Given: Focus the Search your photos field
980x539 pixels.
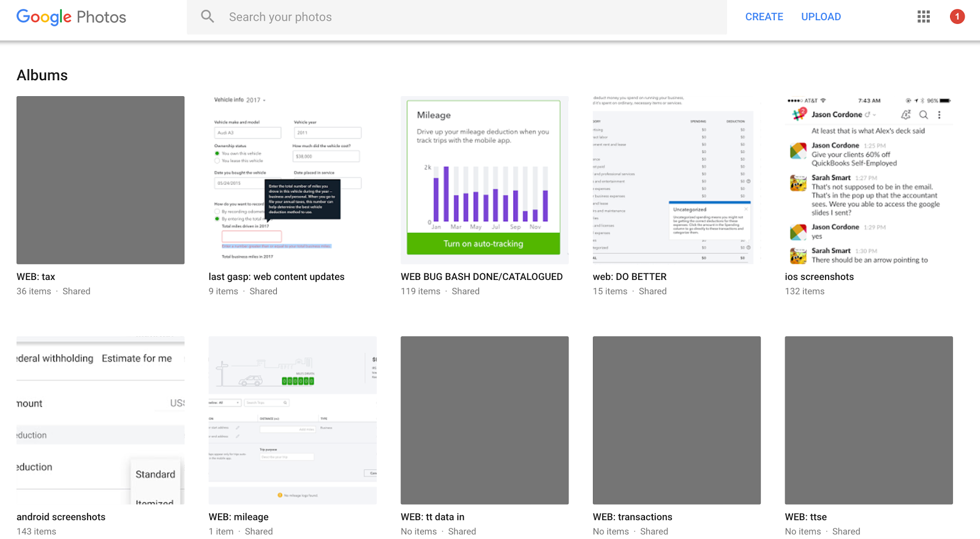Looking at the screenshot, I should (457, 17).
